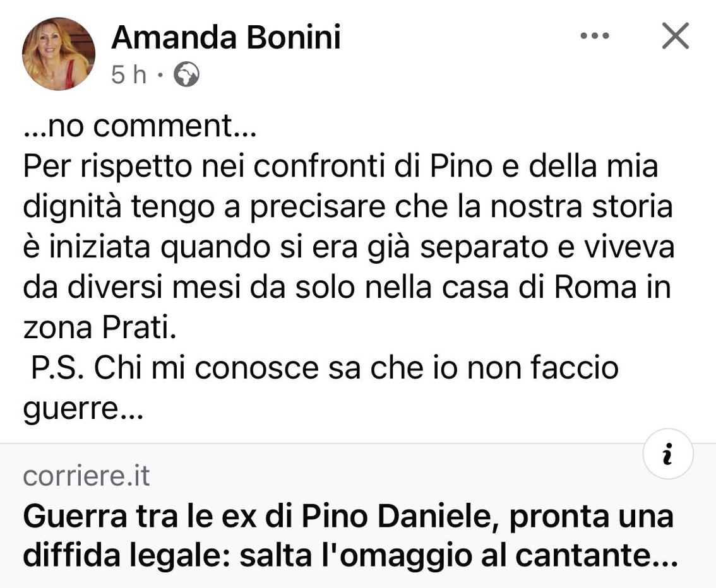Open post actions with the ellipsis icon
The image size is (716, 588).
(594, 36)
